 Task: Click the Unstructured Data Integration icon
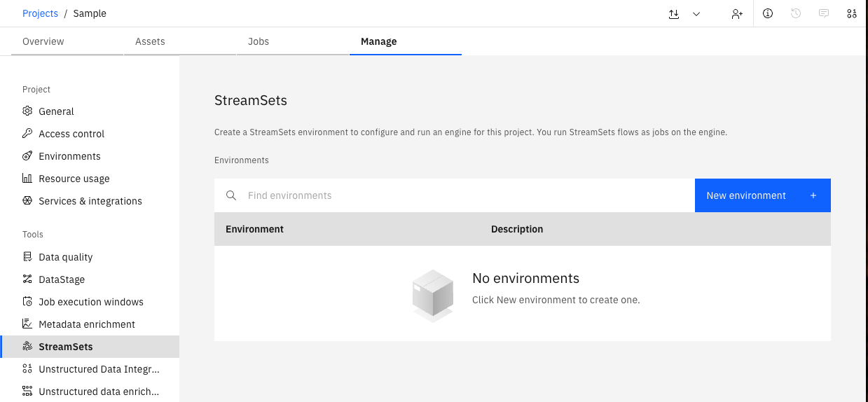(x=27, y=369)
